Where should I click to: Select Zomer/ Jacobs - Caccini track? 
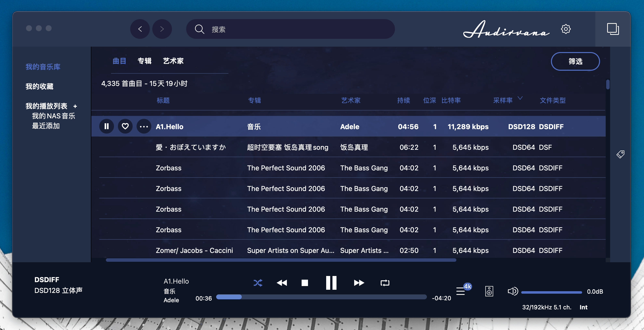[194, 250]
